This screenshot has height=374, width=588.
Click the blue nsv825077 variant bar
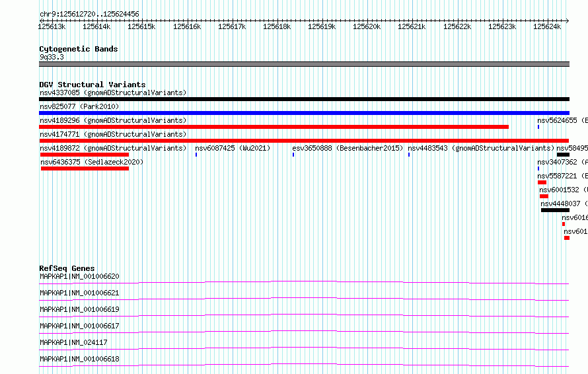pos(304,113)
